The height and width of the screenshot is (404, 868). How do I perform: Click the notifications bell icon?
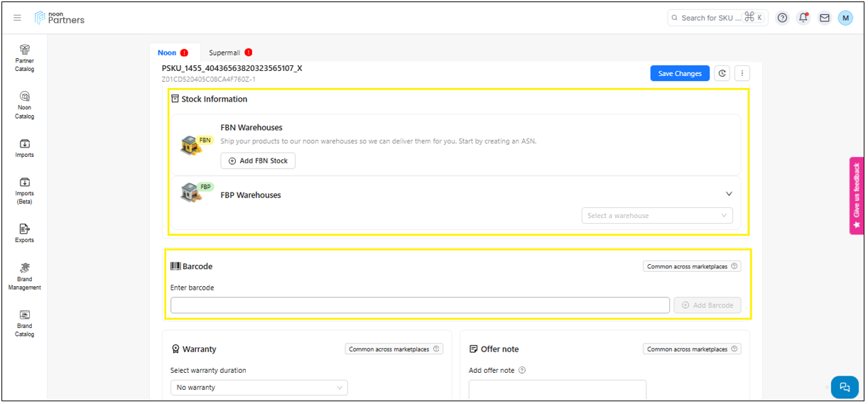(x=803, y=18)
